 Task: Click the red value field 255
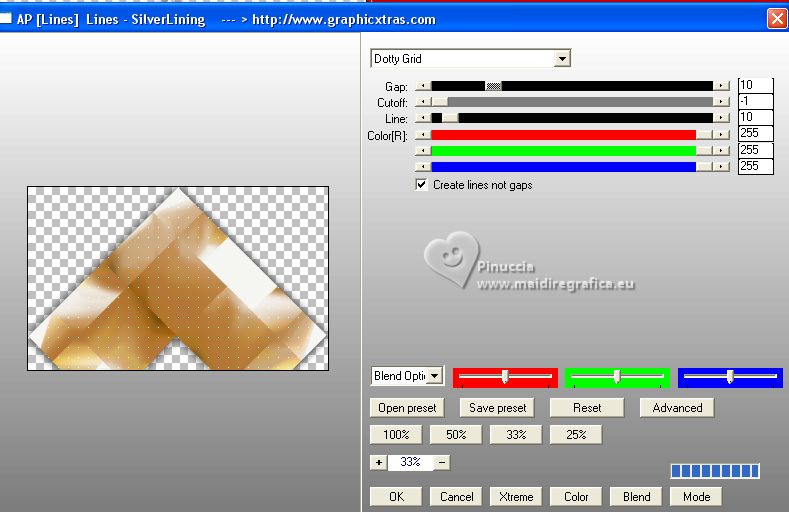[x=755, y=133]
